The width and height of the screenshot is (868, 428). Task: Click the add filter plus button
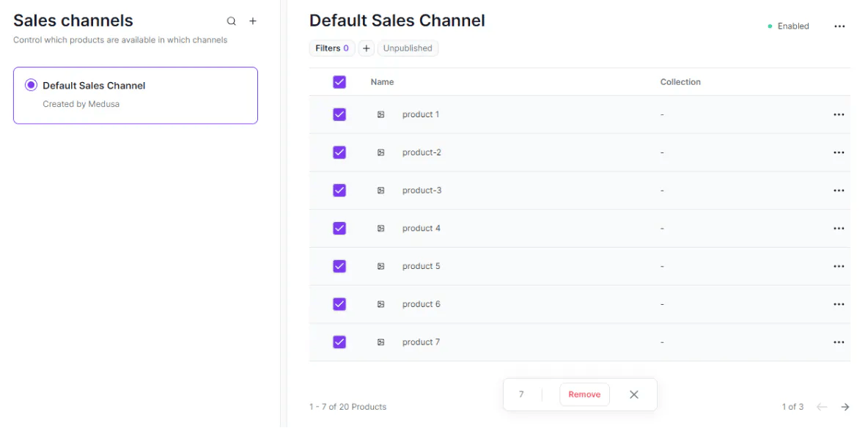click(367, 48)
